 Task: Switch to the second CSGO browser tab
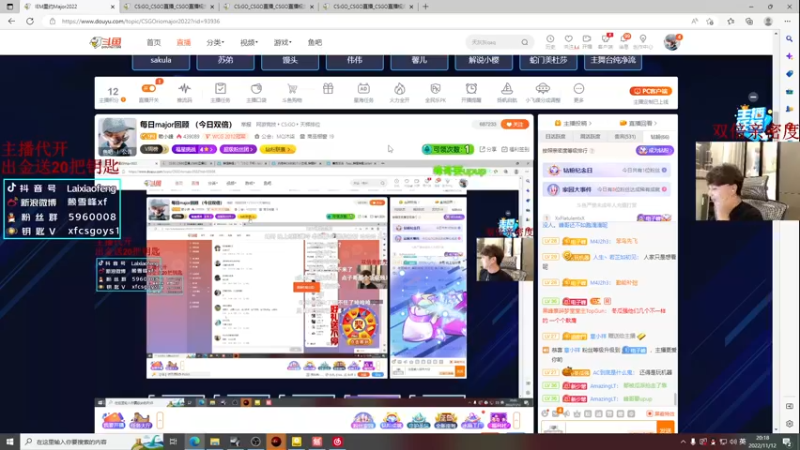pos(170,7)
